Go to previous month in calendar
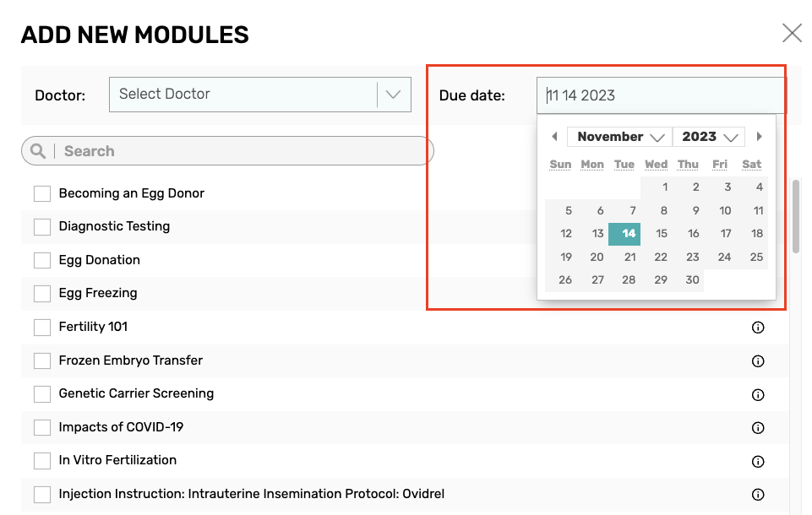 [554, 136]
